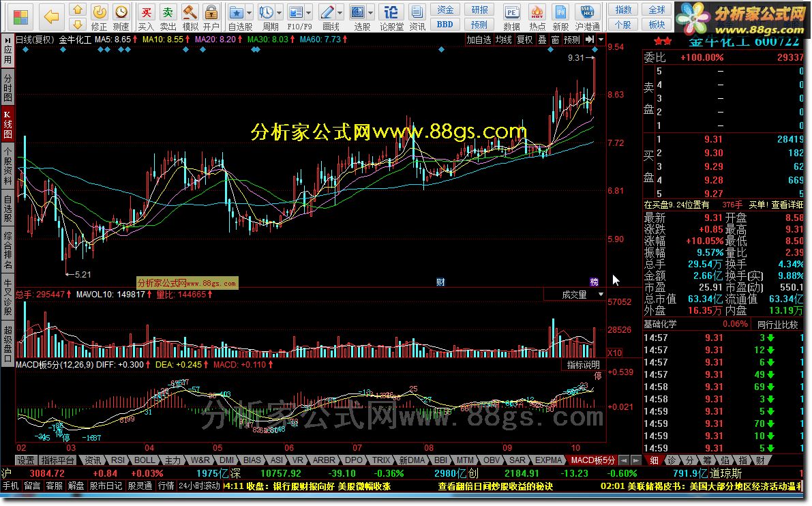Click the 数据 PE data icon
The width and height of the screenshot is (812, 506).
pos(511,12)
